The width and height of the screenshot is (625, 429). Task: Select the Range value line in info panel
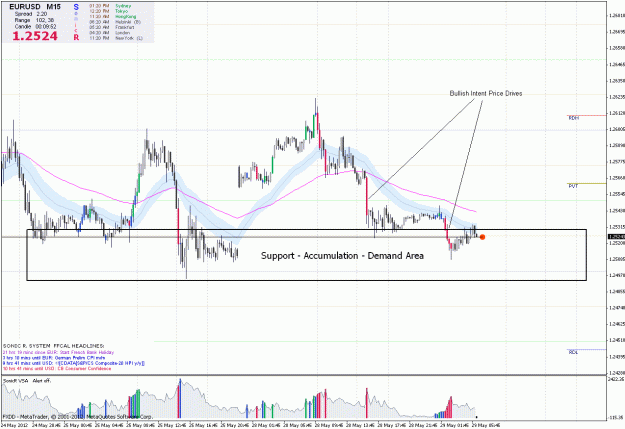point(34,20)
